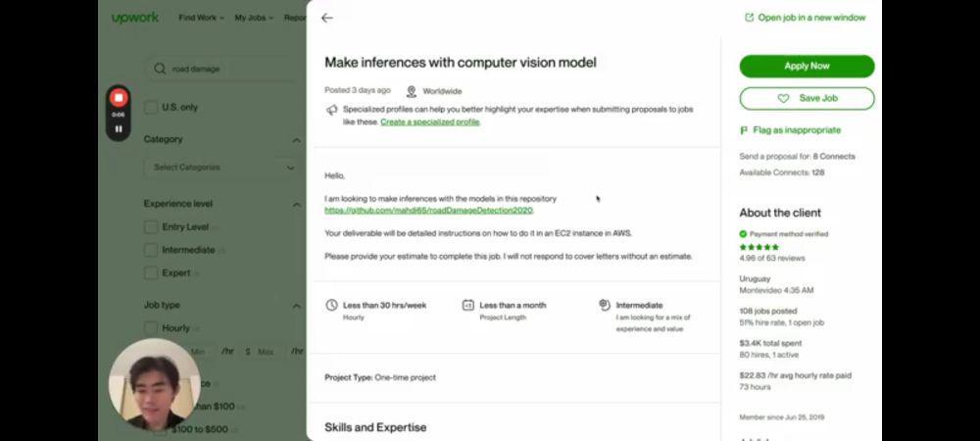Click the back arrow in job panel
Viewport: 980px width, 441px height.
[327, 18]
